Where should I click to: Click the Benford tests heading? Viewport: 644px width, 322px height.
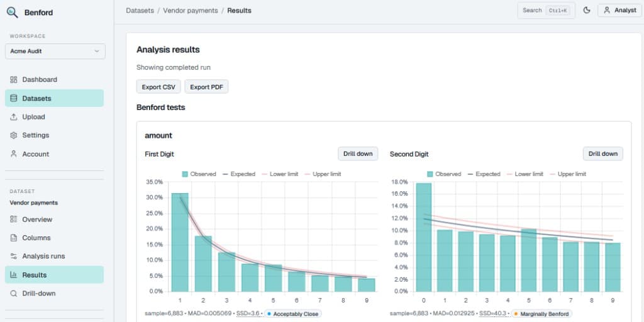tap(160, 108)
